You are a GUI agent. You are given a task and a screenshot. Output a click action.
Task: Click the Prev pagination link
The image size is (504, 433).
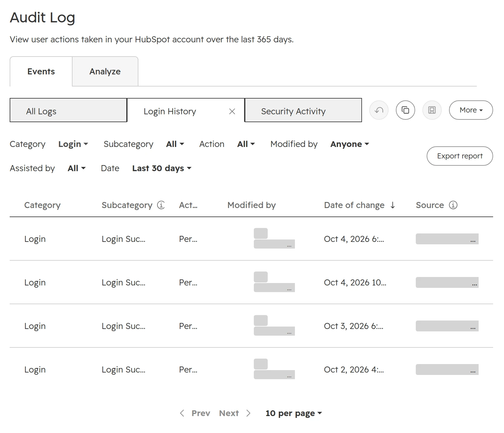coord(201,413)
